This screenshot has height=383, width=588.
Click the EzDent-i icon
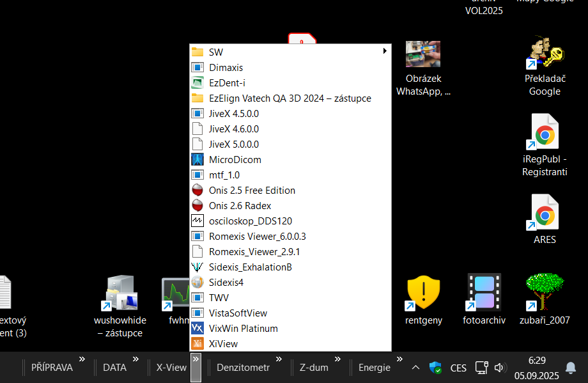tap(197, 83)
